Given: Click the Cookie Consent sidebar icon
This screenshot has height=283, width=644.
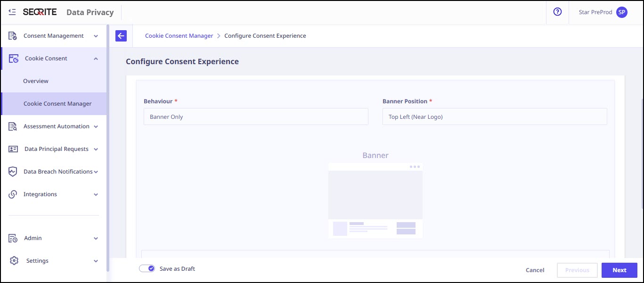Looking at the screenshot, I should [14, 58].
